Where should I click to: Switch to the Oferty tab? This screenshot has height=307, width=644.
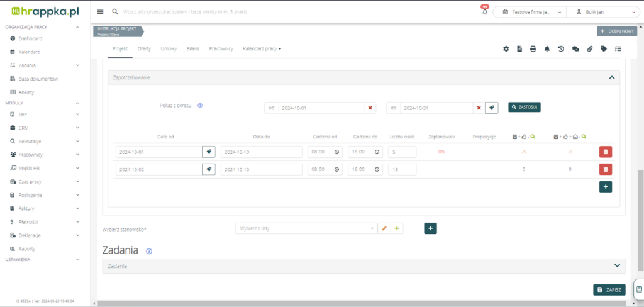(144, 48)
